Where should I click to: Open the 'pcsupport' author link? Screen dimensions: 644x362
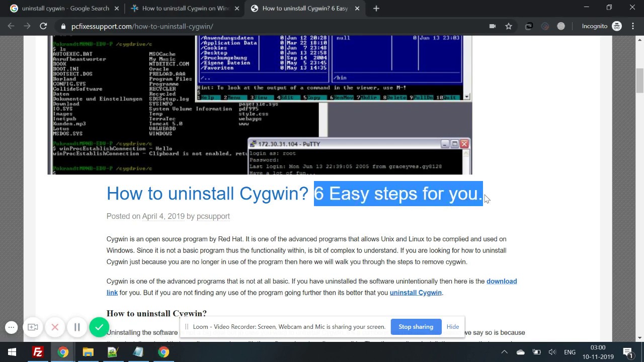click(x=213, y=216)
